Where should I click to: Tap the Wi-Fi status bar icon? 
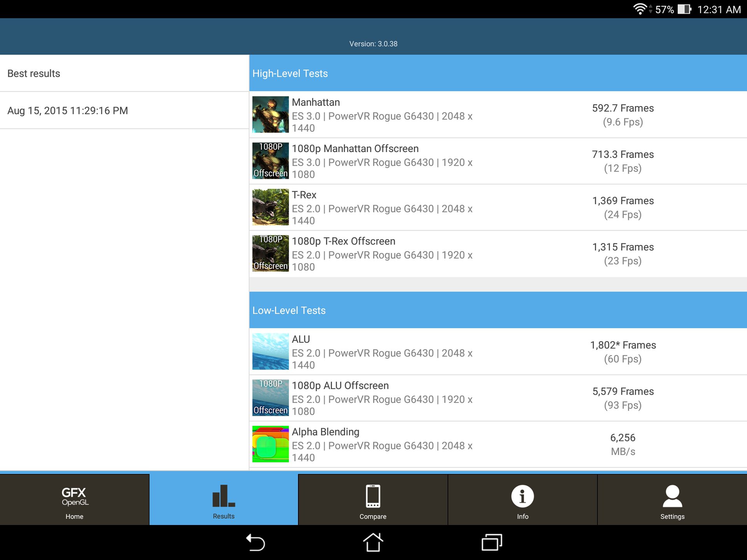640,9
